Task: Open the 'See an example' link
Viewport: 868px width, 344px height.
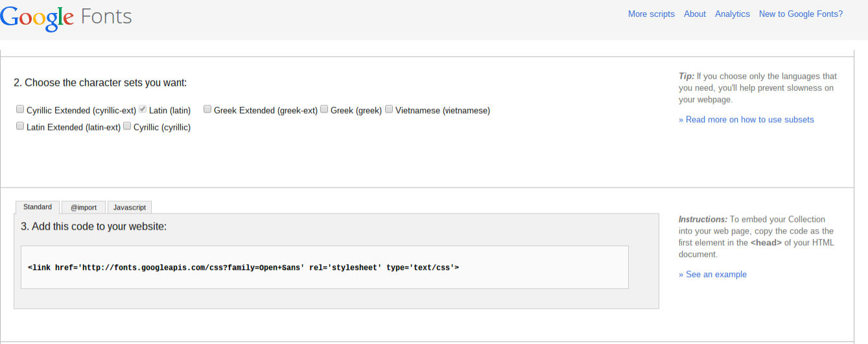Action: click(712, 275)
